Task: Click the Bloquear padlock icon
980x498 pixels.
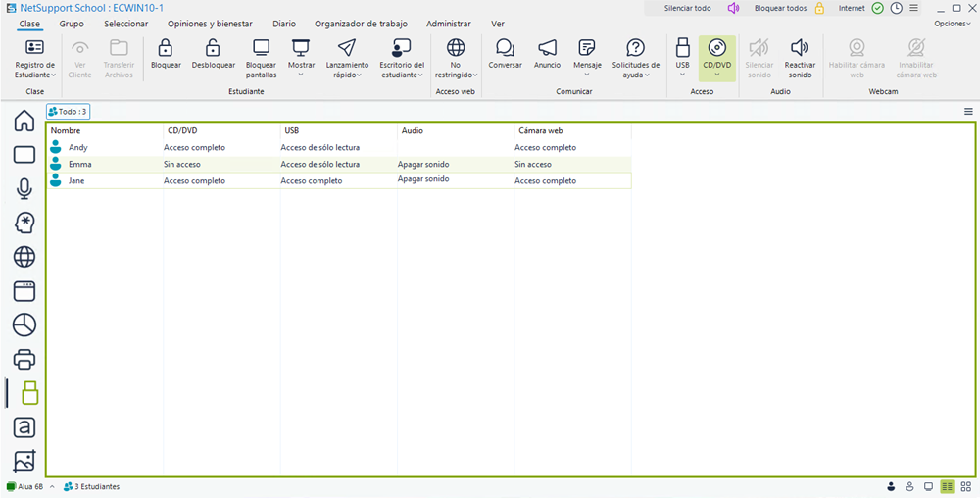Action: click(166, 47)
